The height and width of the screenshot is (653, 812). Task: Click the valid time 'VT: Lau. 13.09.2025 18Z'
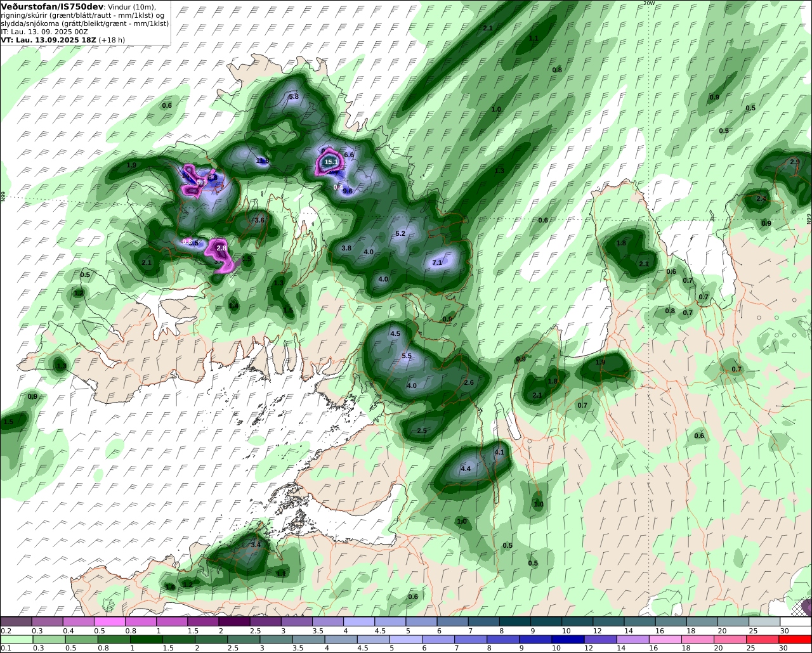pos(48,39)
